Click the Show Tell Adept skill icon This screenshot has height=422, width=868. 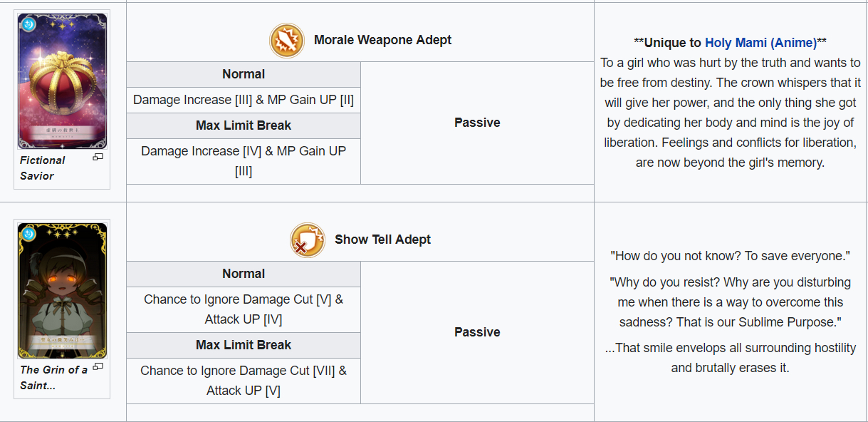(x=308, y=240)
